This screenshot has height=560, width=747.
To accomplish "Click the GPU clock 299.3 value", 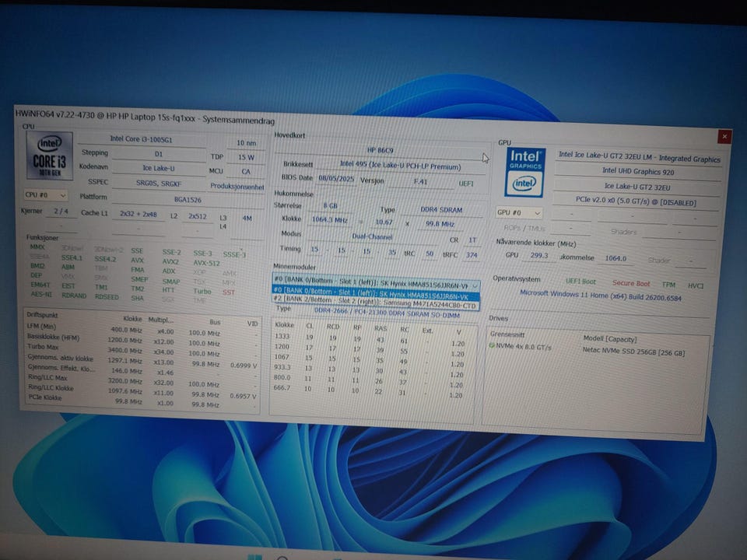I will [538, 255].
